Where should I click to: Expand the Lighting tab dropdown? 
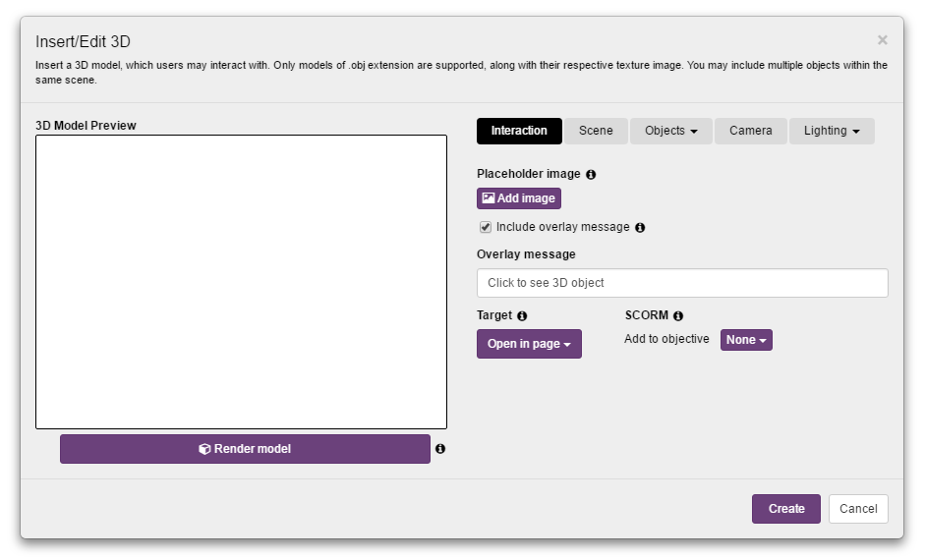point(832,131)
